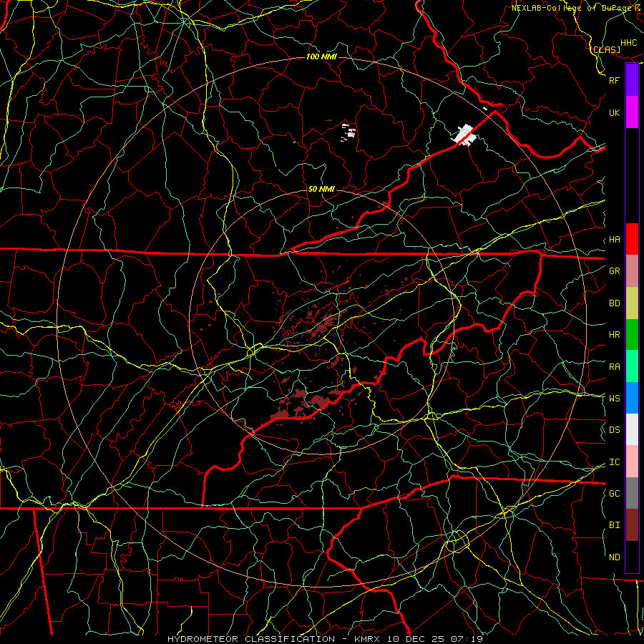Click the RF purple color swatch
This screenshot has width=644, height=644.
coord(632,80)
